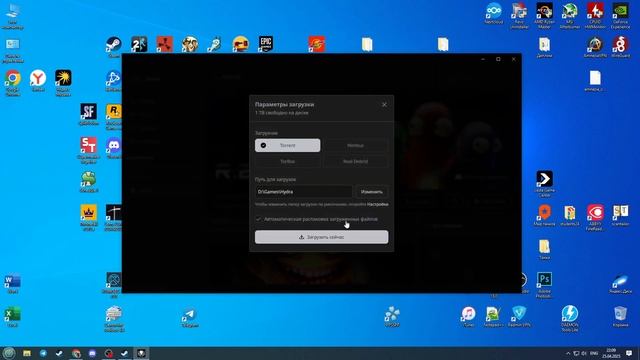Open the Настройки link in the dialog hint
The image size is (640, 360).
click(378, 204)
